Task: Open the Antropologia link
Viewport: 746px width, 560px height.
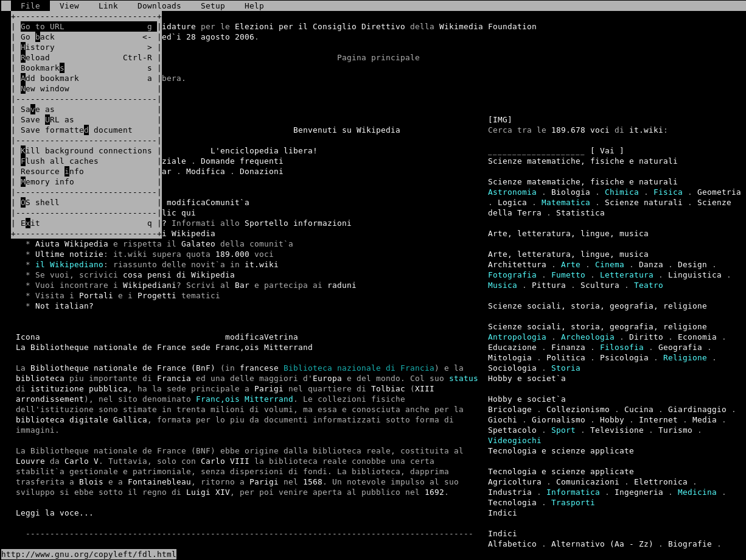Action: pyautogui.click(x=517, y=337)
